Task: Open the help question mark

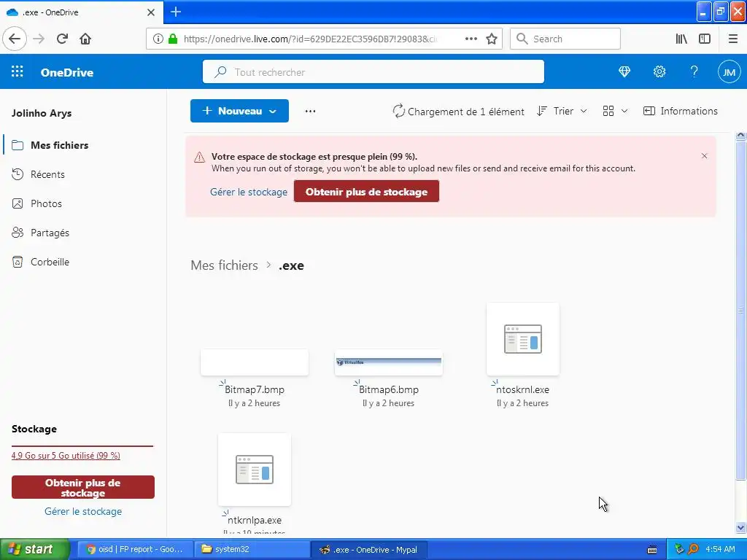Action: click(694, 72)
